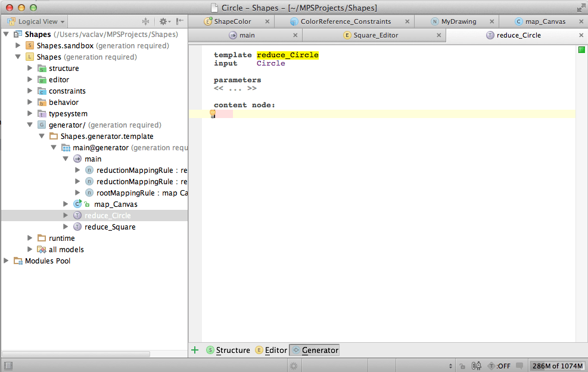The width and height of the screenshot is (588, 372).
Task: Open the project panel gear settings menu
Action: point(164,21)
